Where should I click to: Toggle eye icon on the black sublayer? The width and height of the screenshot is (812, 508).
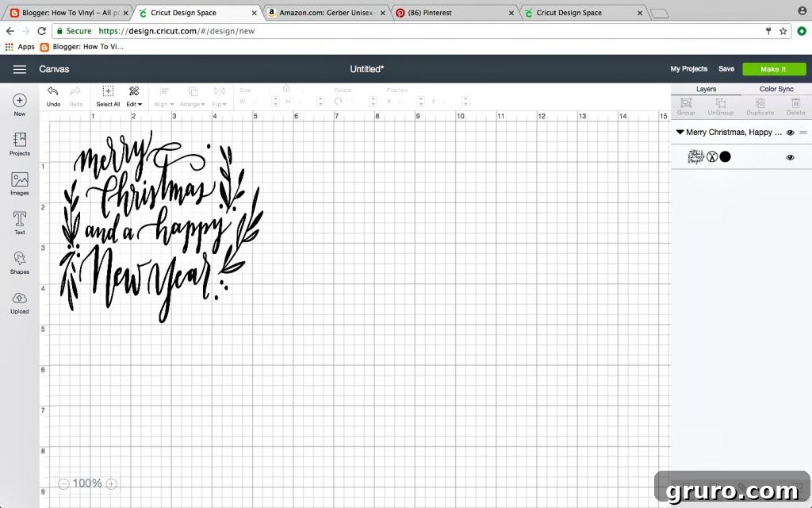791,158
